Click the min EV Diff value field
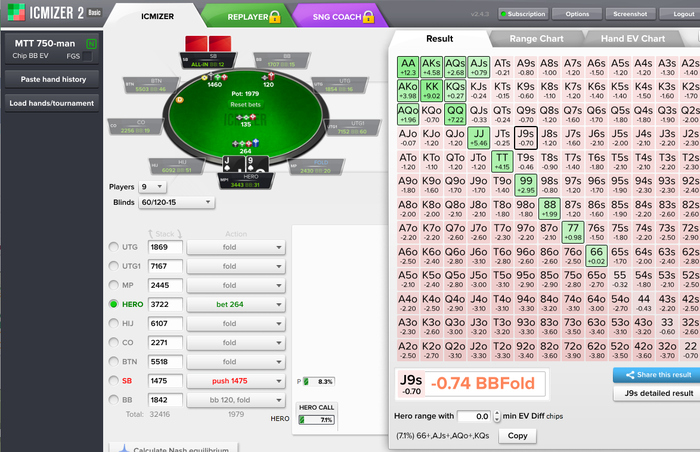This screenshot has height=452, width=700. coord(474,416)
